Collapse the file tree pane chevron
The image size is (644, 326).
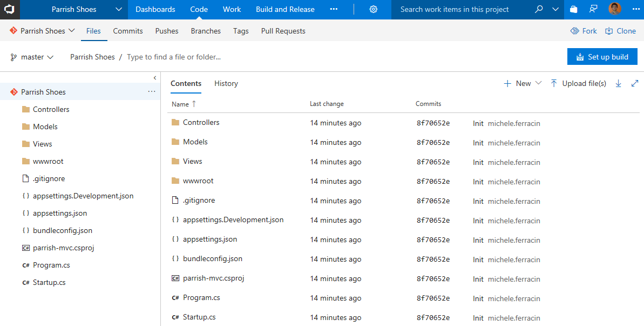point(155,78)
